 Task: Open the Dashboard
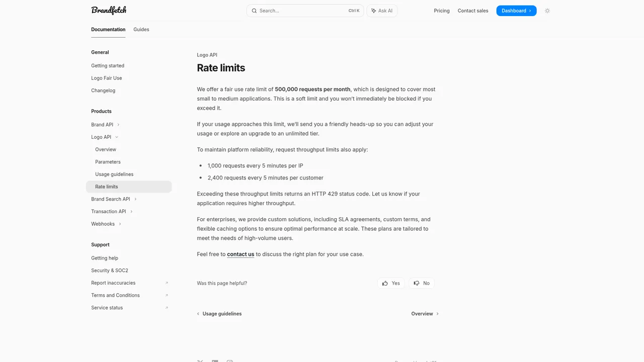point(516,10)
